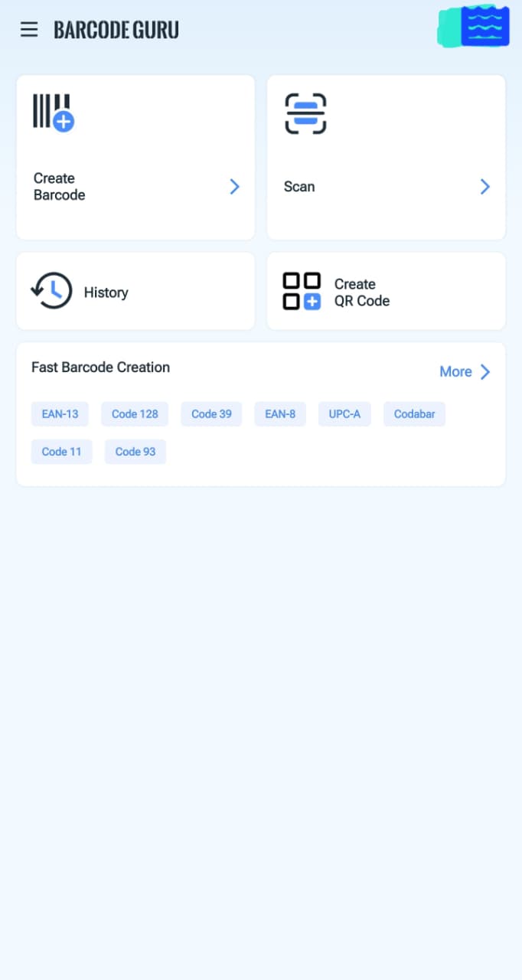
Task: Select the Code 128 barcode chip
Action: [135, 414]
